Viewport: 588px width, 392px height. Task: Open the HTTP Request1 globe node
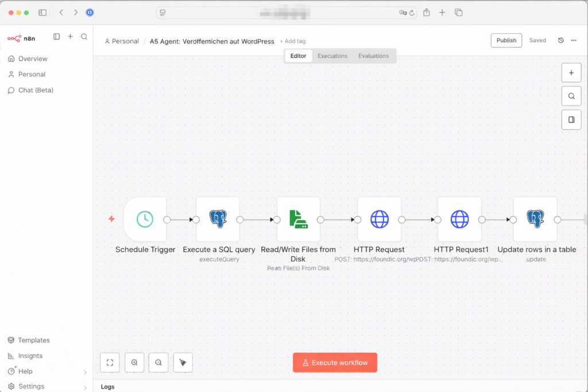point(459,219)
